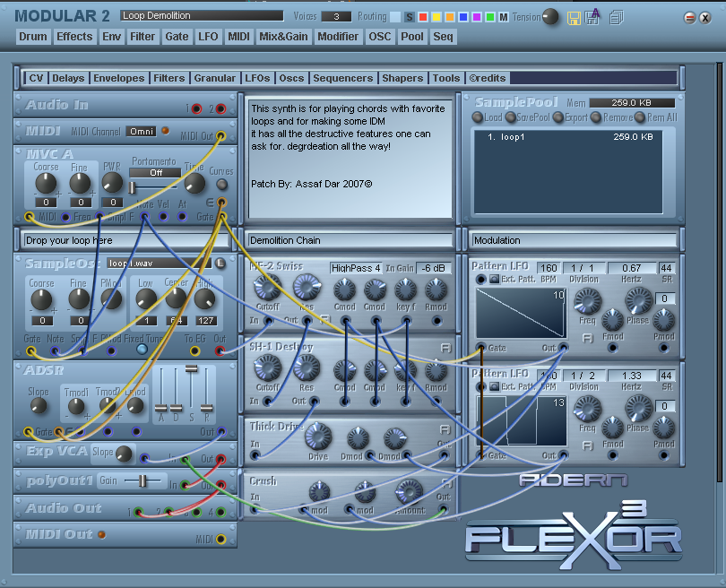Open the Portamento Off dropdown
Viewport: 726px width, 588px height.
(x=155, y=173)
